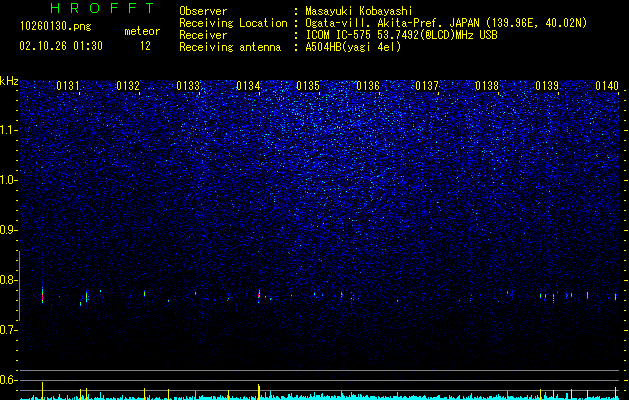Click the 1.0 kHz axis label
This screenshot has width=629, height=400.
(x=8, y=180)
